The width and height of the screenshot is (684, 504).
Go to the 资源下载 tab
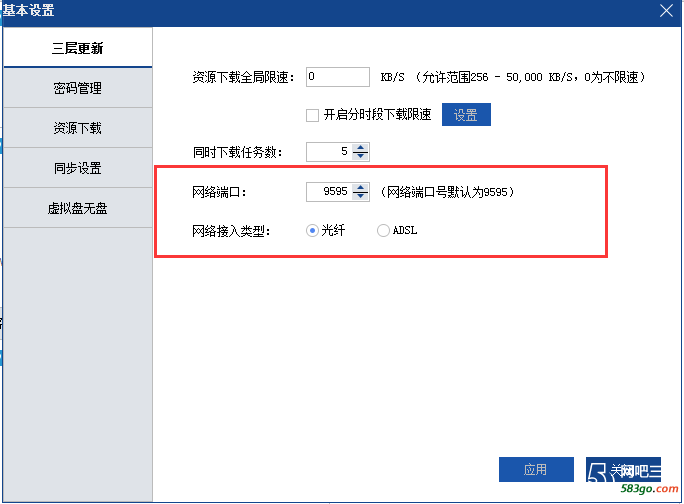click(78, 128)
